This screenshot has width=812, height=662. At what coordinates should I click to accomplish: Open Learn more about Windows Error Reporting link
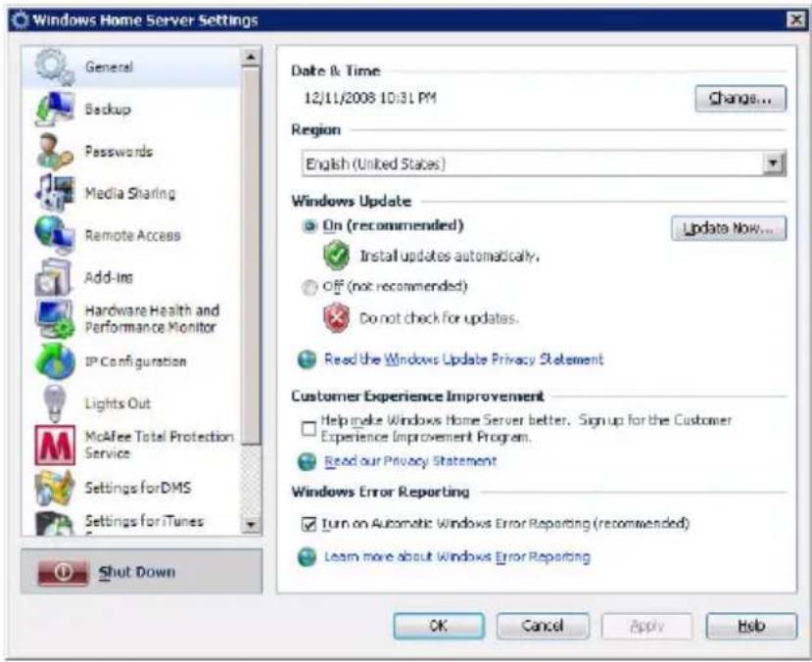pyautogui.click(x=456, y=557)
